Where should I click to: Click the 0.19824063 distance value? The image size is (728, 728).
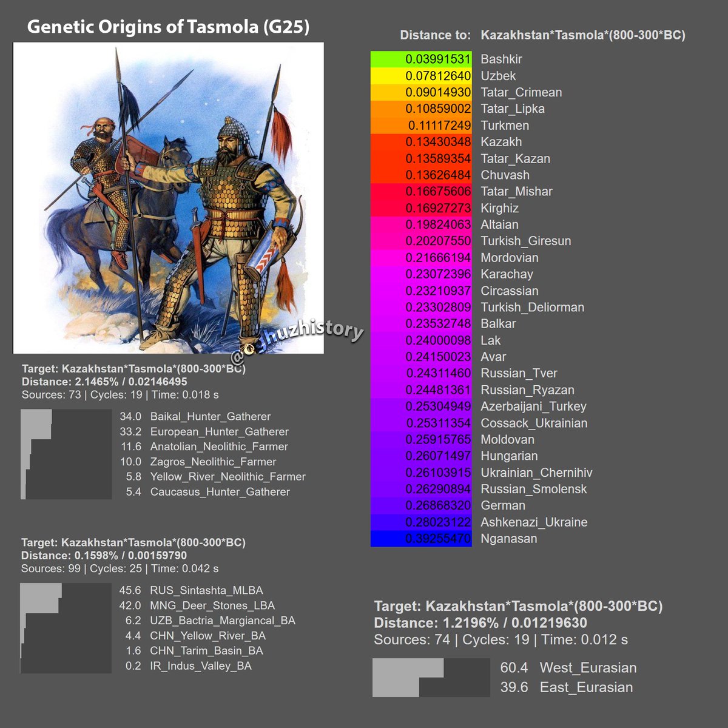(438, 224)
